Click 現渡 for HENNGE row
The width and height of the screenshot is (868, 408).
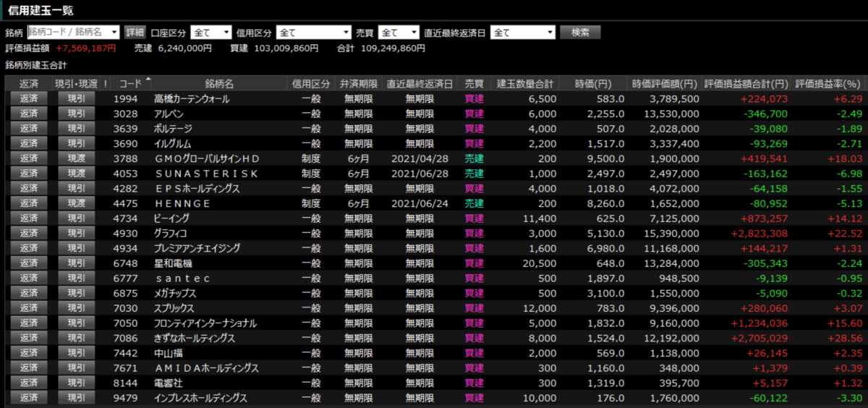[x=76, y=203]
